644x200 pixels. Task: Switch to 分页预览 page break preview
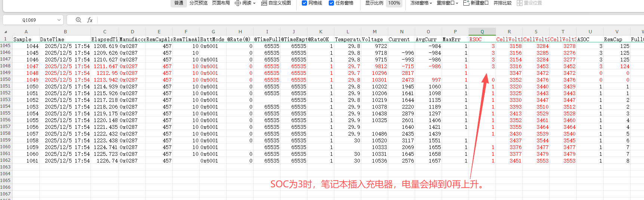pos(198,3)
